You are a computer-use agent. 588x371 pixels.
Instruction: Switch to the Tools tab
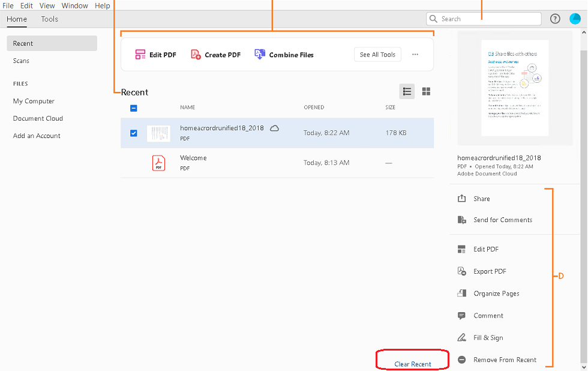(49, 19)
